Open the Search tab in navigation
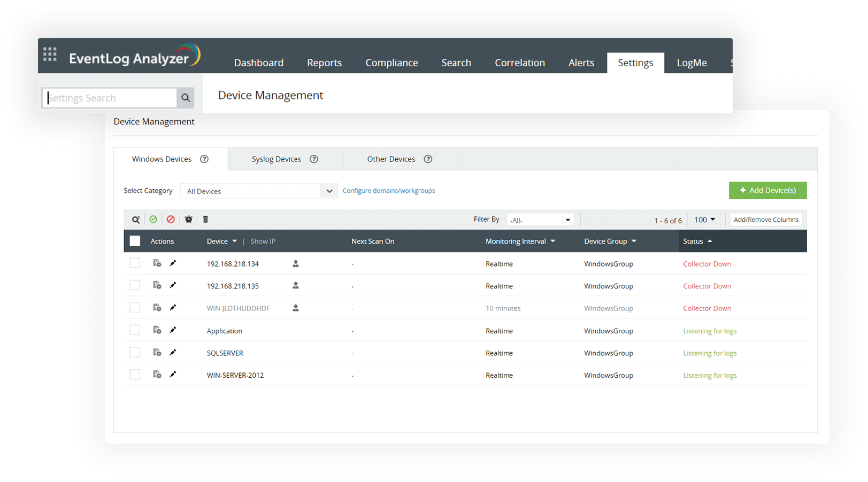Screen dimensions: 868x482 (456, 63)
